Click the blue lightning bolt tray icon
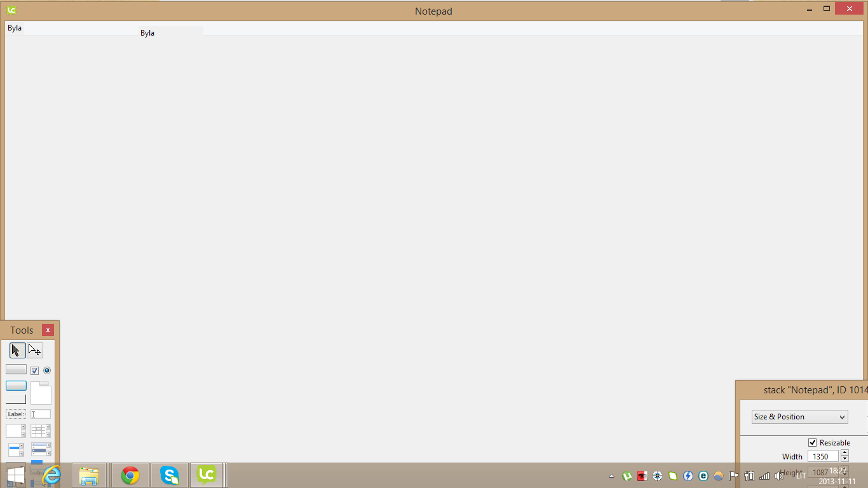 click(x=688, y=476)
